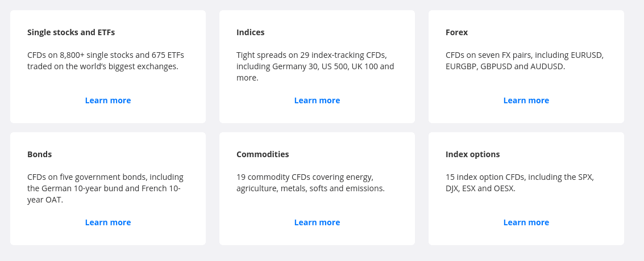Screen dimensions: 644x261
Task: Select the Indices card title
Action: [x=251, y=32]
